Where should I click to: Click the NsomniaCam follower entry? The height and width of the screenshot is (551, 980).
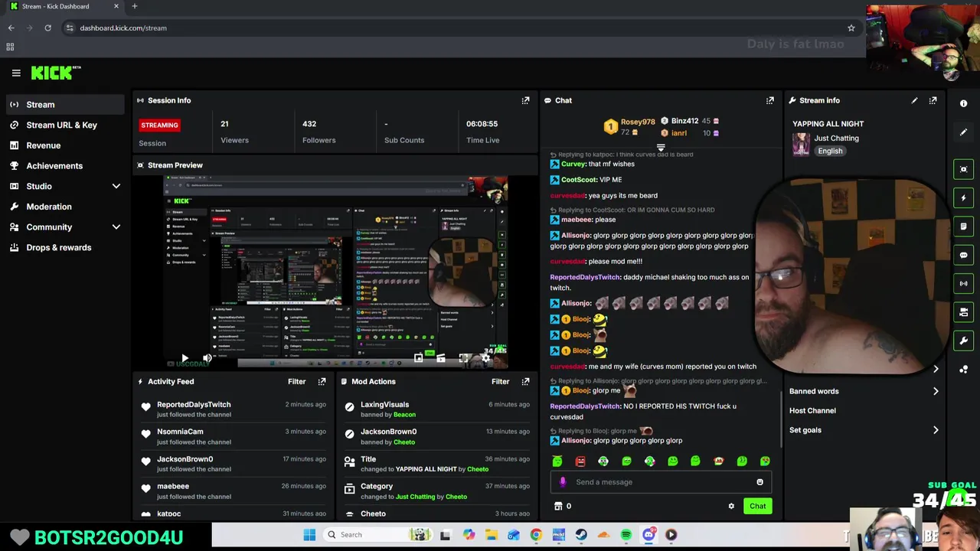coord(234,436)
